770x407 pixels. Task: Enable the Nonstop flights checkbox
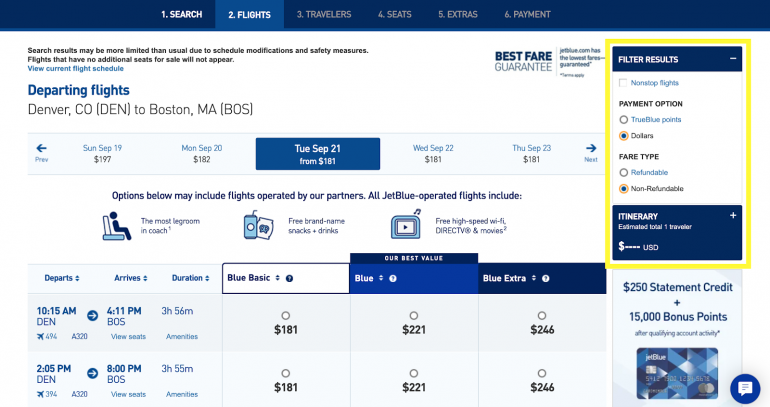(x=624, y=83)
